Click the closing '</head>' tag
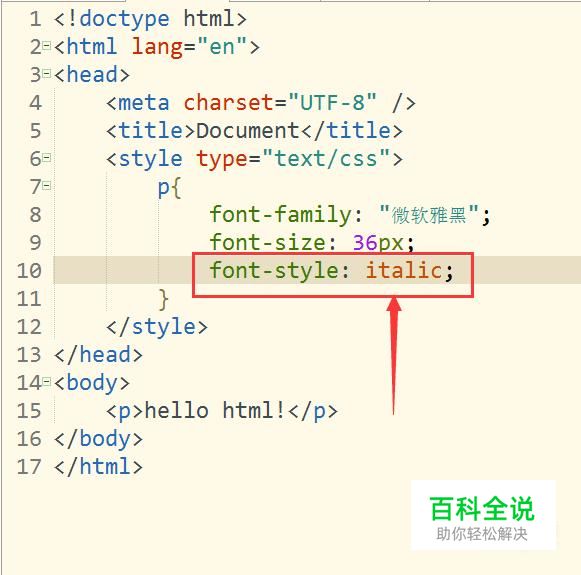The width and height of the screenshot is (581, 575). point(98,355)
